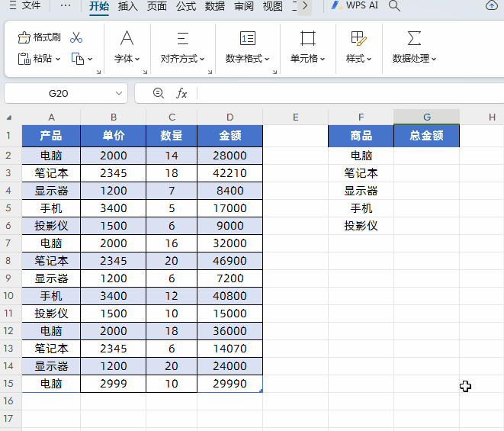Click the fx insert function icon
This screenshot has height=431, width=504.
point(181,93)
